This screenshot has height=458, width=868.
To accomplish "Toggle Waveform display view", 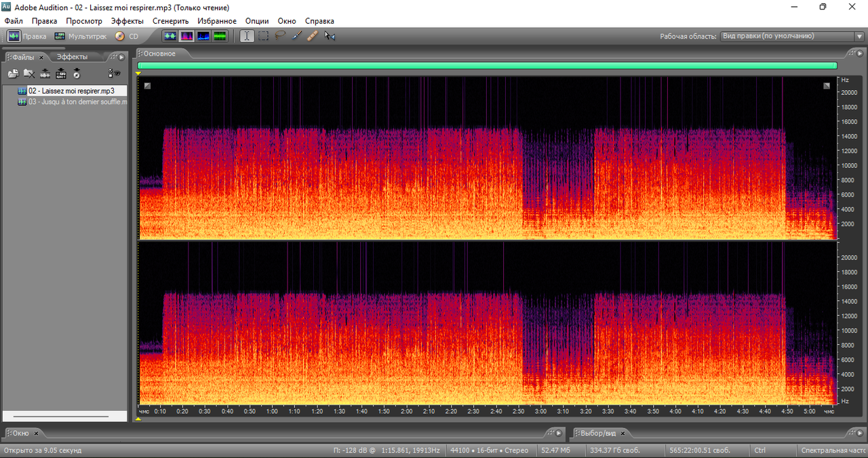I will point(170,36).
